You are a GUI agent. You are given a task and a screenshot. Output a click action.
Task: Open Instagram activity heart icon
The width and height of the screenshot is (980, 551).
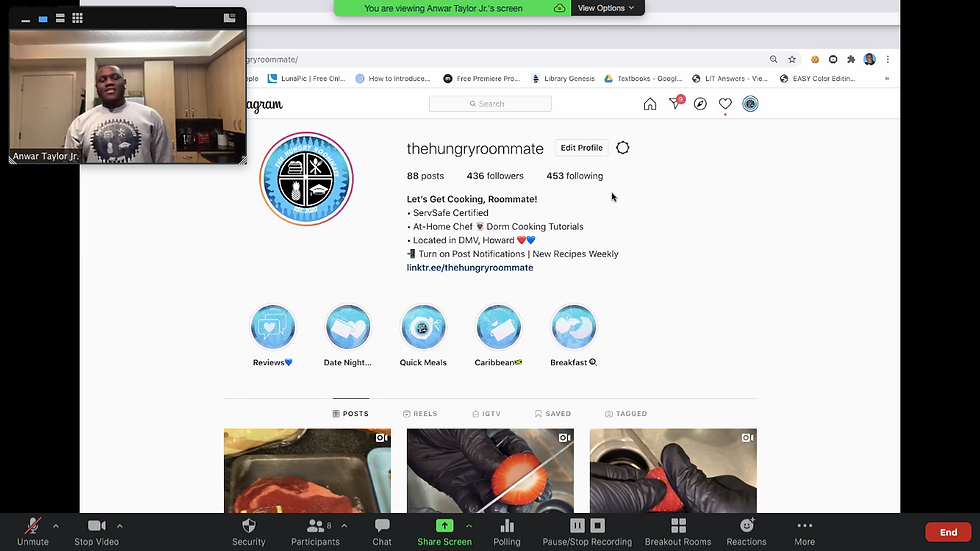(725, 104)
